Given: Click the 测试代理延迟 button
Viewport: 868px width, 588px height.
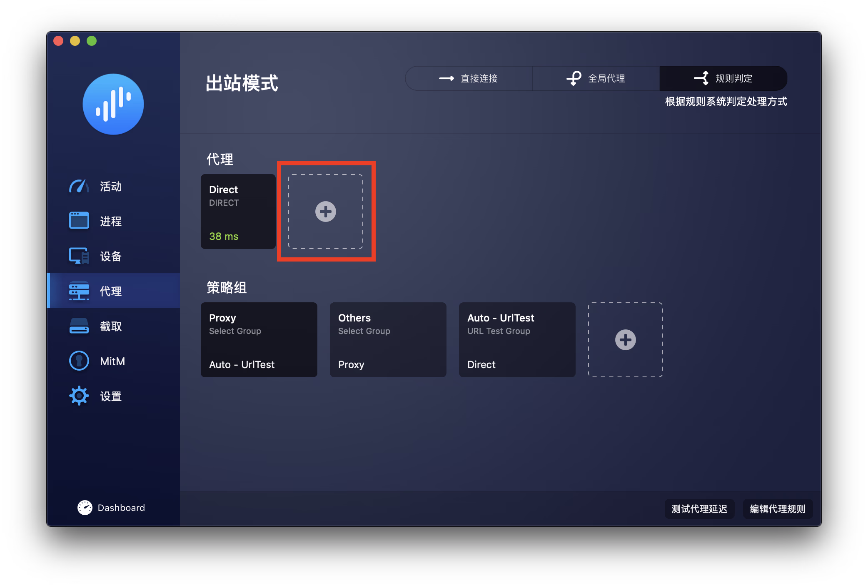Looking at the screenshot, I should coord(699,508).
